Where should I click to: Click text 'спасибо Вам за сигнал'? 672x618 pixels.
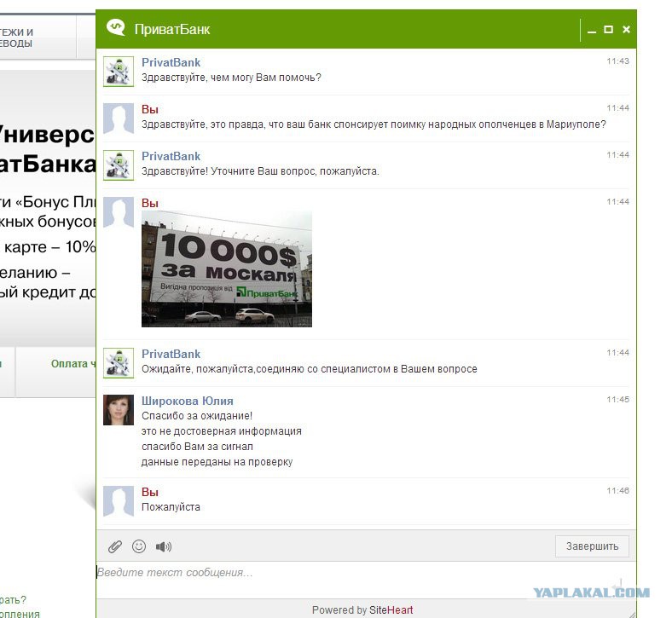(x=197, y=447)
